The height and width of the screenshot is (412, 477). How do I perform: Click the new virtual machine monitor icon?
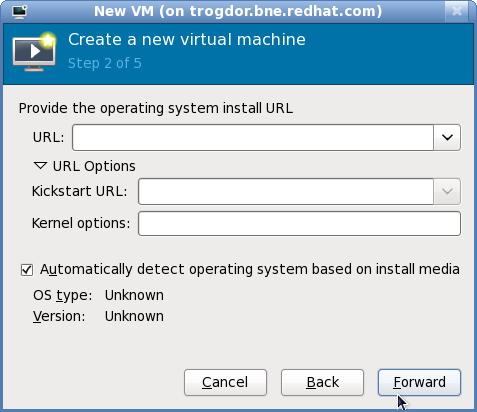[x=34, y=52]
